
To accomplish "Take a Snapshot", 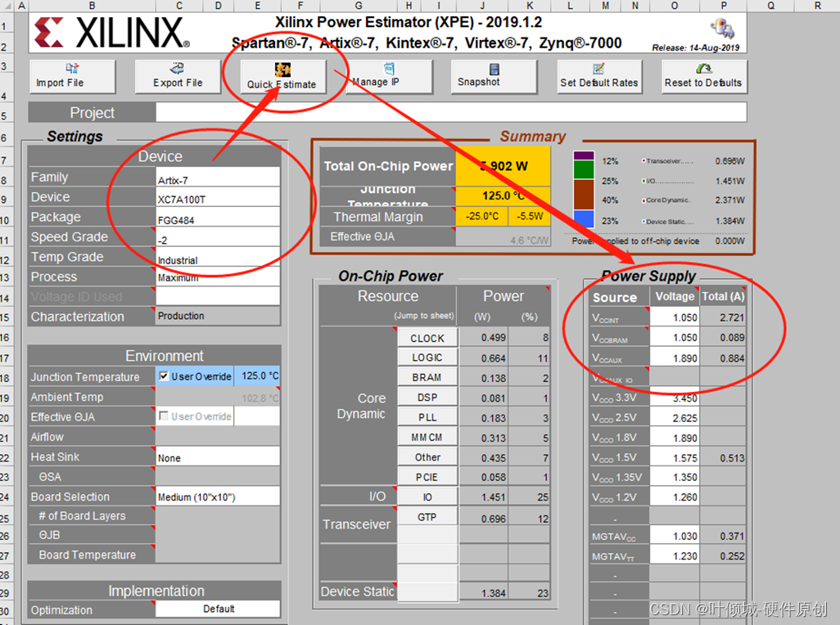I will pyautogui.click(x=494, y=77).
